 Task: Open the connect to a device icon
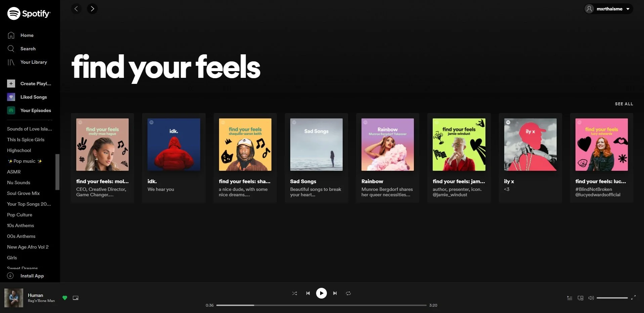pyautogui.click(x=581, y=298)
